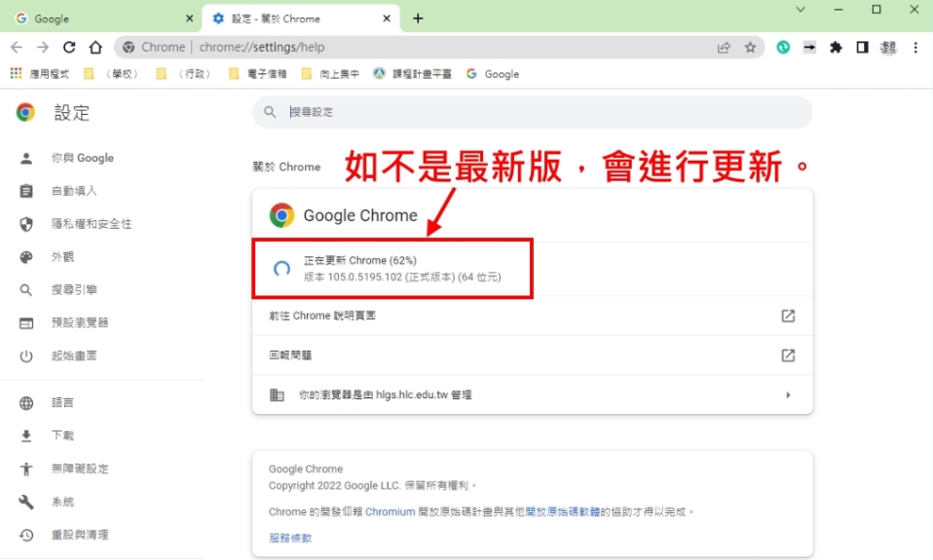
Task: Open 系統 settings section
Action: (x=62, y=502)
